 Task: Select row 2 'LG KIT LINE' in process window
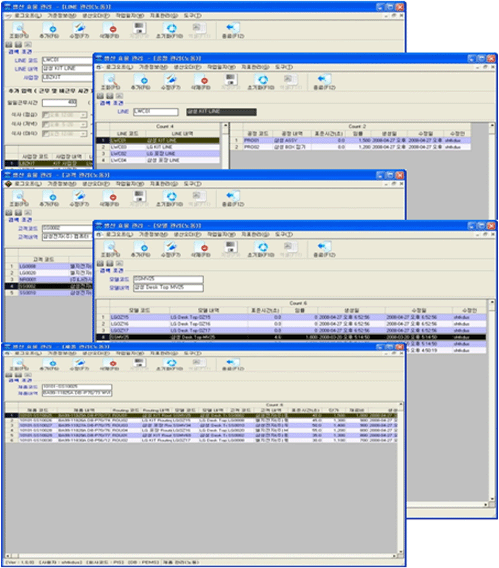click(x=158, y=147)
